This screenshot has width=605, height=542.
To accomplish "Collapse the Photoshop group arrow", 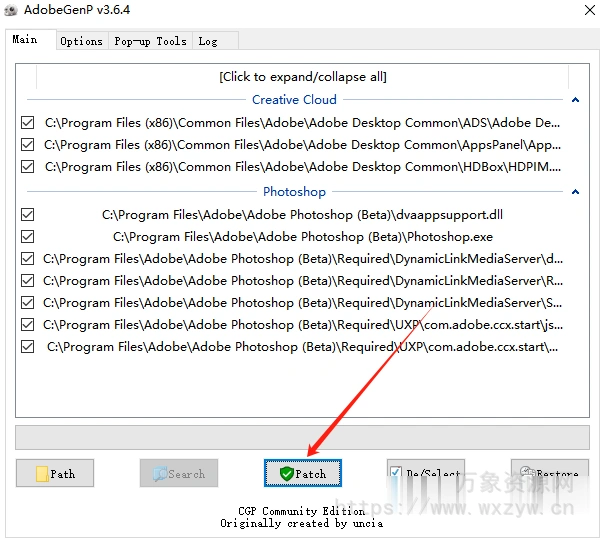I will coord(575,192).
